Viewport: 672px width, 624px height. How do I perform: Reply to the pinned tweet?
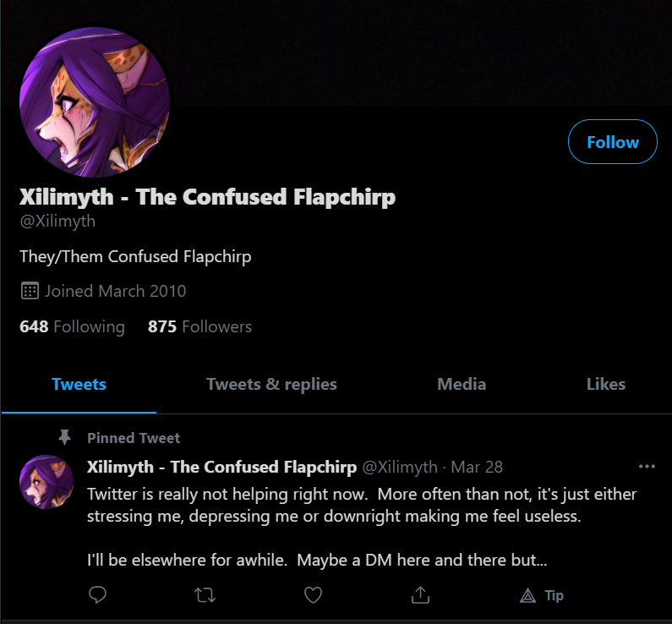[x=97, y=594]
